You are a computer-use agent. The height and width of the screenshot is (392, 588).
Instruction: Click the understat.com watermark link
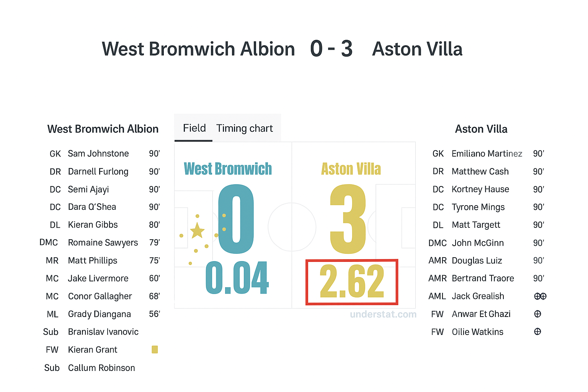[383, 314]
